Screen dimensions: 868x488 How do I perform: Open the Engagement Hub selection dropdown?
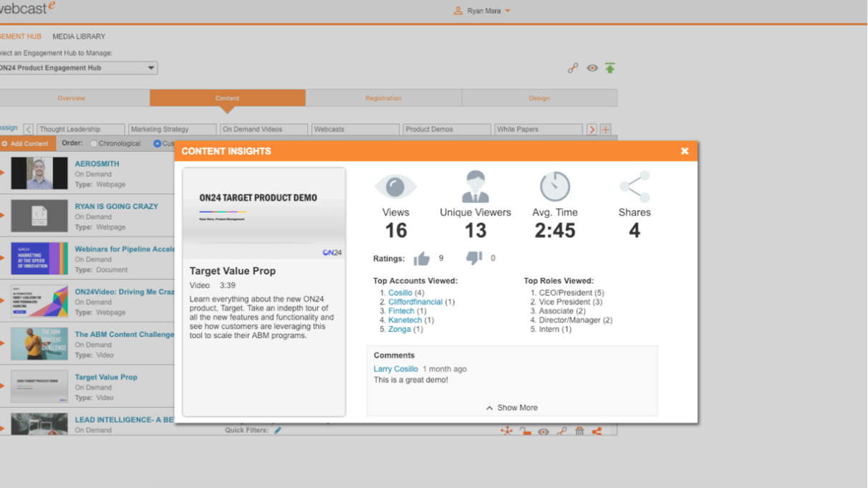point(77,68)
